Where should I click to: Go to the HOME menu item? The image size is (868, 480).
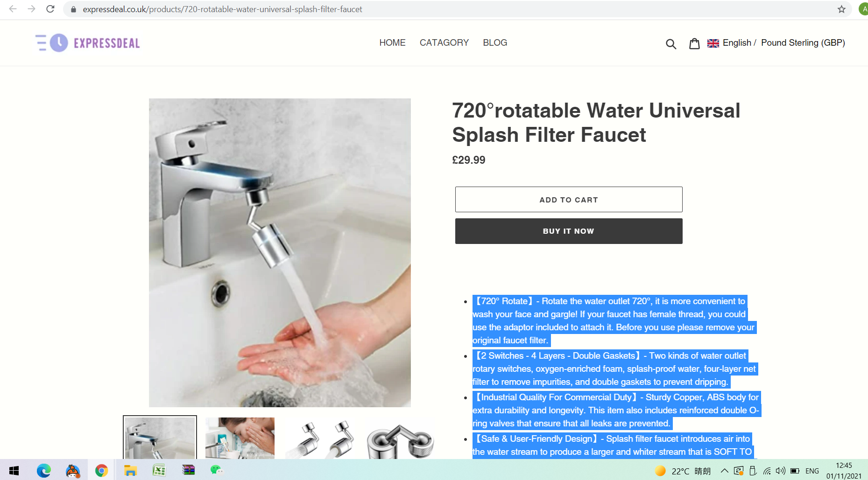pyautogui.click(x=392, y=43)
